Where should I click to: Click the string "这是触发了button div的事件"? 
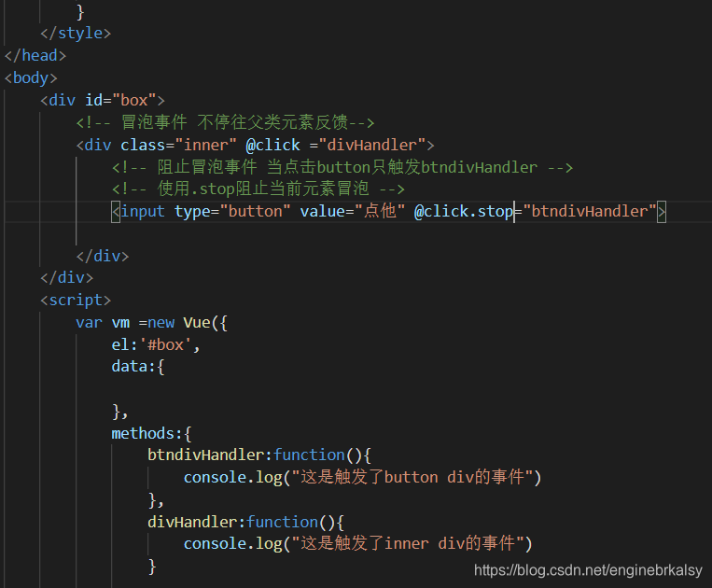click(412, 477)
